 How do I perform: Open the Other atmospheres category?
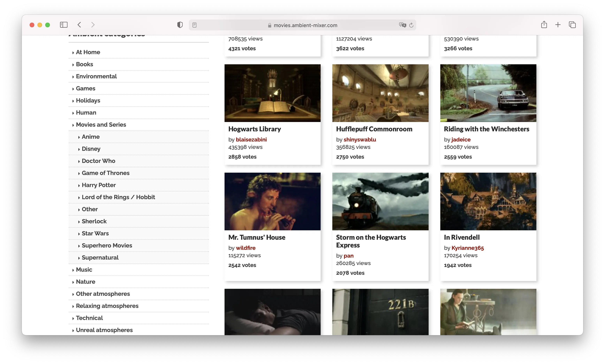pyautogui.click(x=103, y=294)
